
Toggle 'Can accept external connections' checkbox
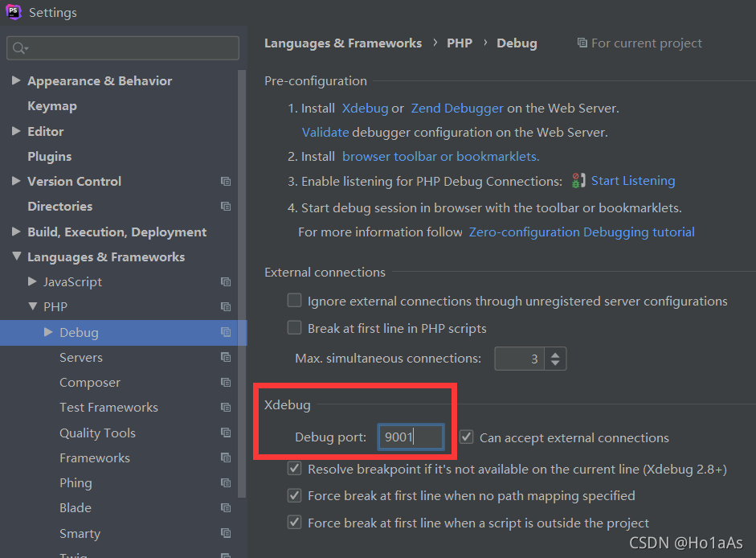click(x=466, y=437)
